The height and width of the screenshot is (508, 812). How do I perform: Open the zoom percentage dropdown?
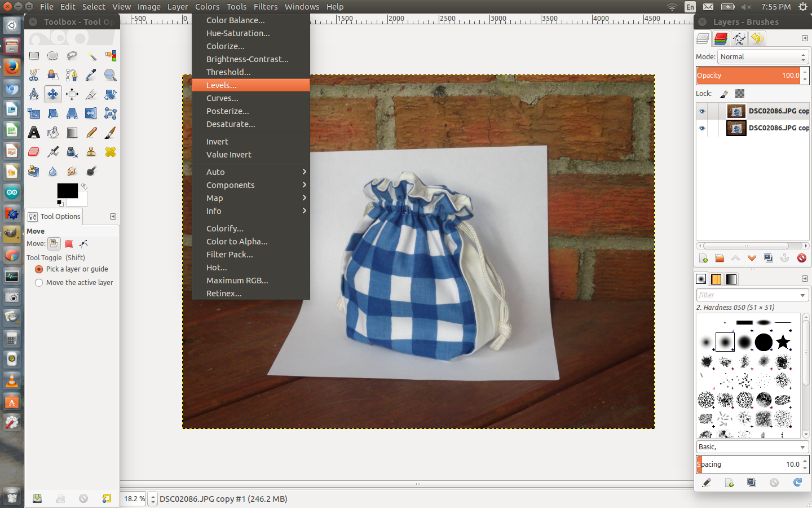click(x=153, y=499)
